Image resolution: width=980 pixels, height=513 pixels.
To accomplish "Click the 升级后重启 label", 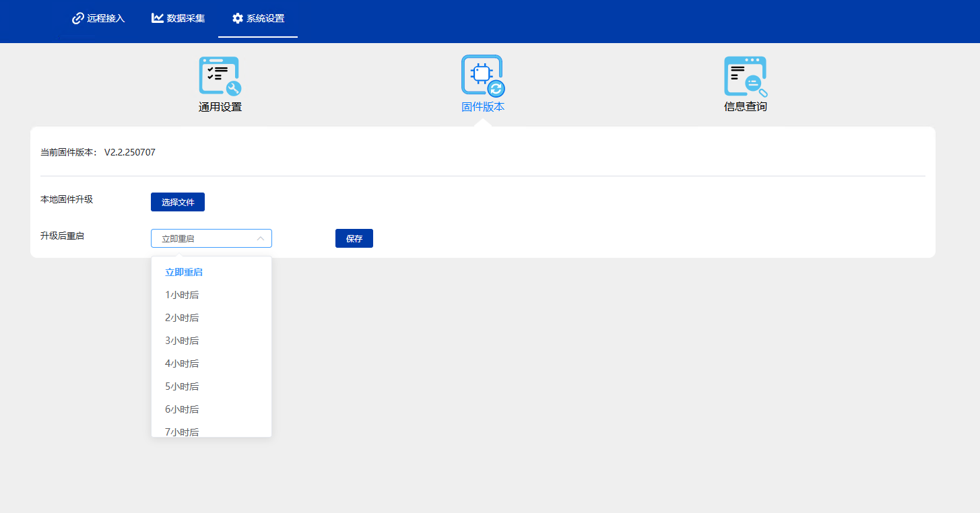I will click(62, 236).
